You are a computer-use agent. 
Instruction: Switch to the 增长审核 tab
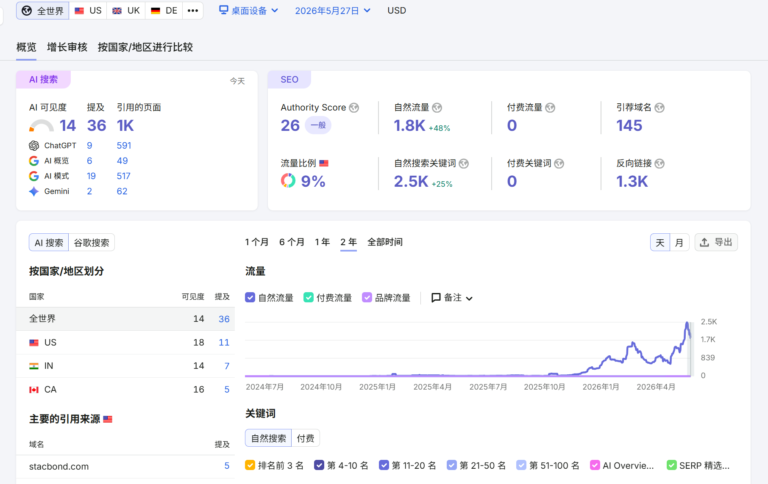(x=67, y=47)
